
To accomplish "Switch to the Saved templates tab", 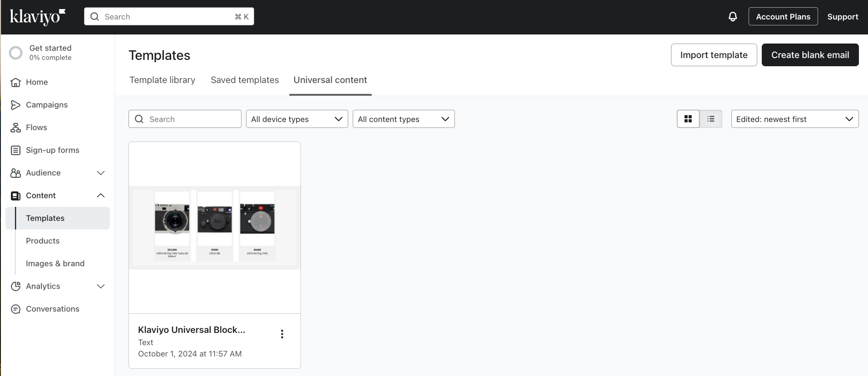I will click(x=245, y=80).
